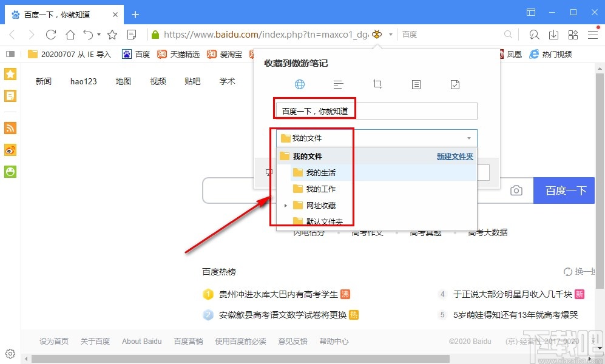The height and width of the screenshot is (364, 605).
Task: Open the 天猫精选 bookmark
Action: tap(178, 55)
